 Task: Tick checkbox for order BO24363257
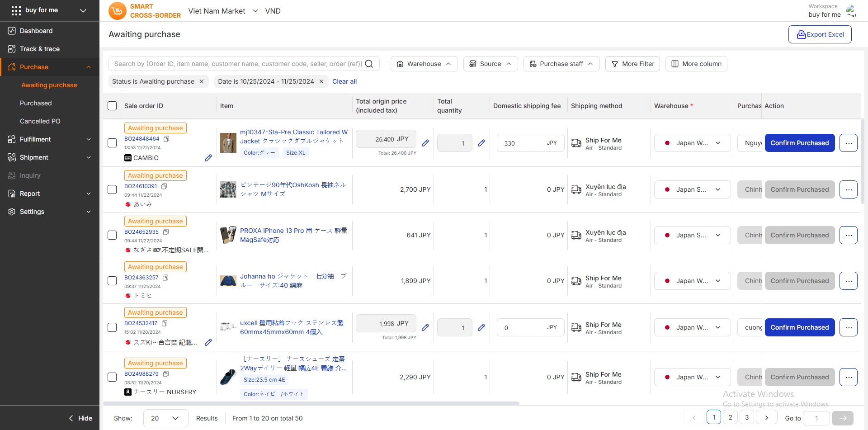pos(112,281)
